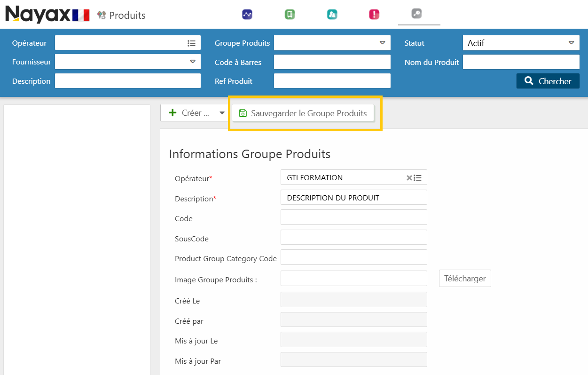The image size is (588, 375).
Task: Click the Product Group Category Code field
Action: (353, 257)
